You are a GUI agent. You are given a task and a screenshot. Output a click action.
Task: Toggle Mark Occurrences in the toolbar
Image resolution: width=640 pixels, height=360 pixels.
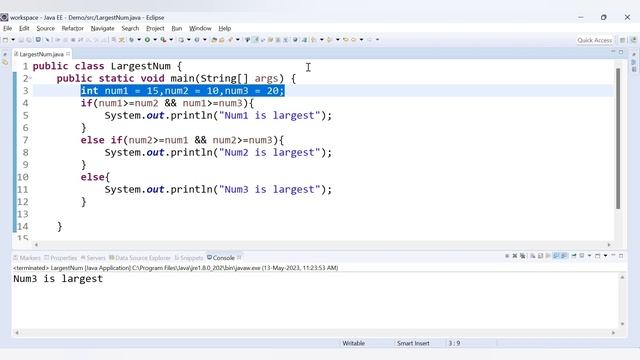(256, 40)
